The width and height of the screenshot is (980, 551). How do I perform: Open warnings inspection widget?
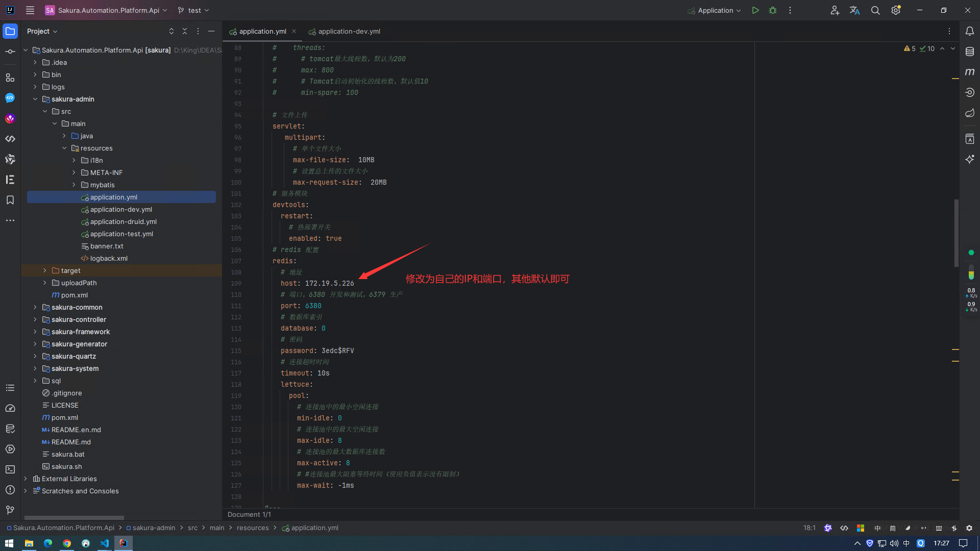click(919, 48)
